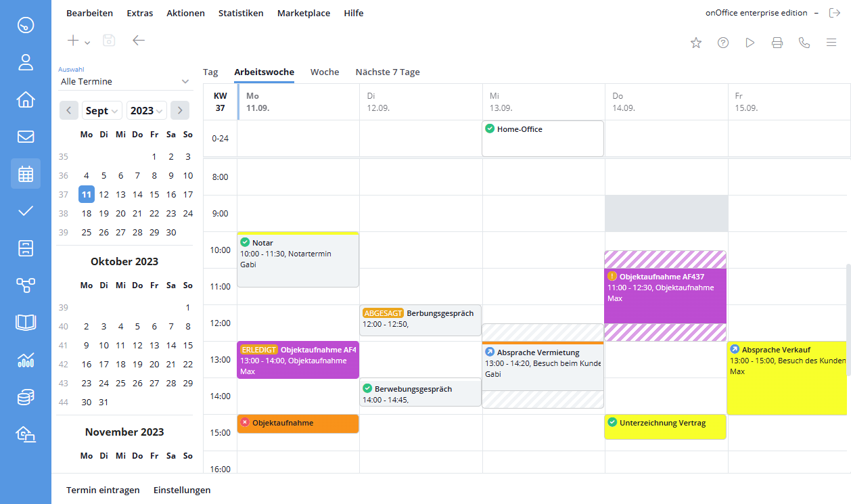This screenshot has width=851, height=504.
Task: Click the help question mark icon
Action: [x=722, y=43]
